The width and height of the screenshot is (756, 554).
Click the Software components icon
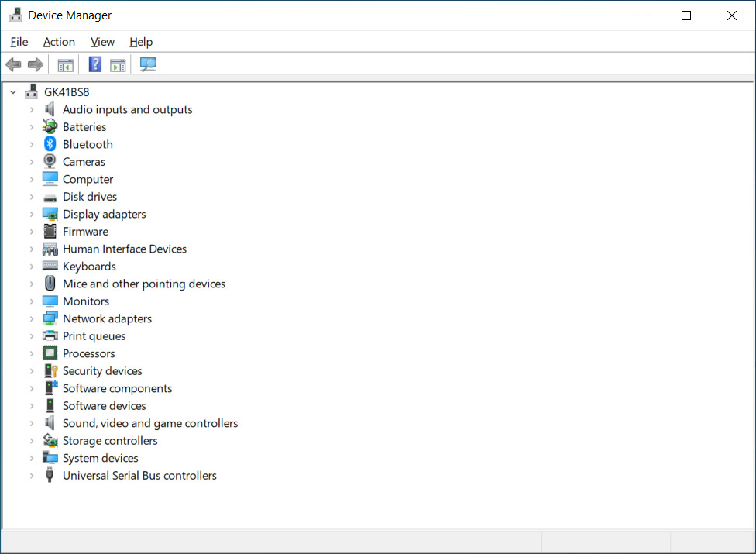(x=50, y=388)
